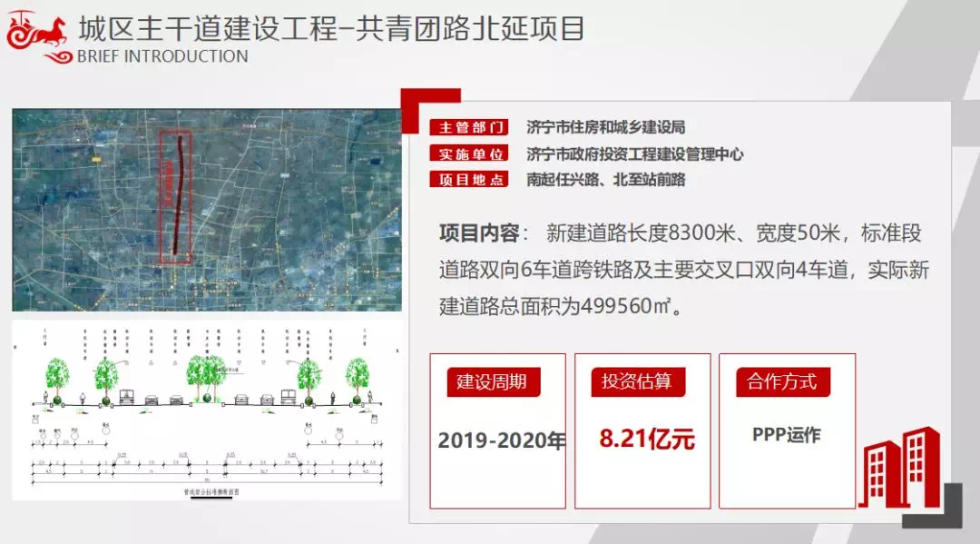Click the text 济宁市政府投资工程建设管理中心

(635, 153)
